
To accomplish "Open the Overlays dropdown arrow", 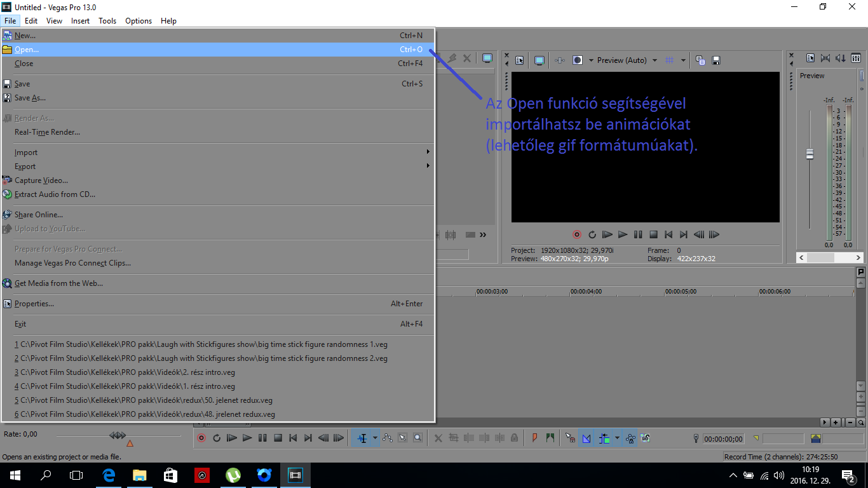I will coord(683,60).
